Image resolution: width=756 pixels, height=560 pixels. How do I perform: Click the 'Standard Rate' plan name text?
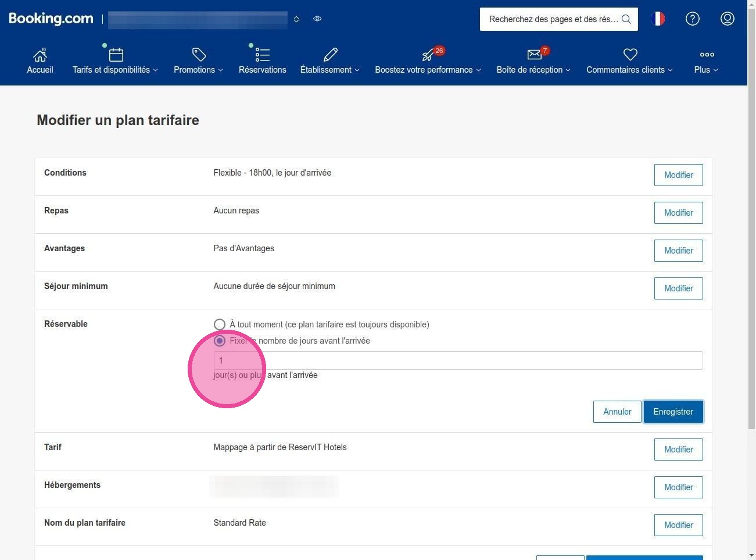[x=239, y=523]
